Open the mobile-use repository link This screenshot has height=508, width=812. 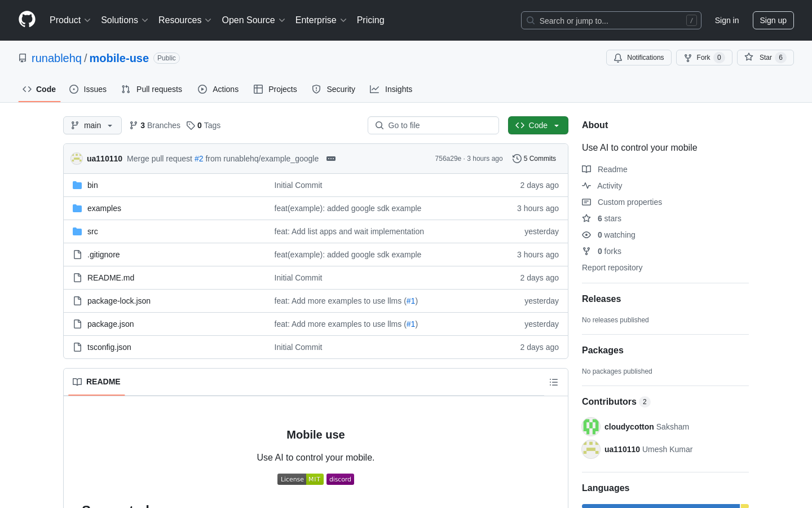coord(119,58)
